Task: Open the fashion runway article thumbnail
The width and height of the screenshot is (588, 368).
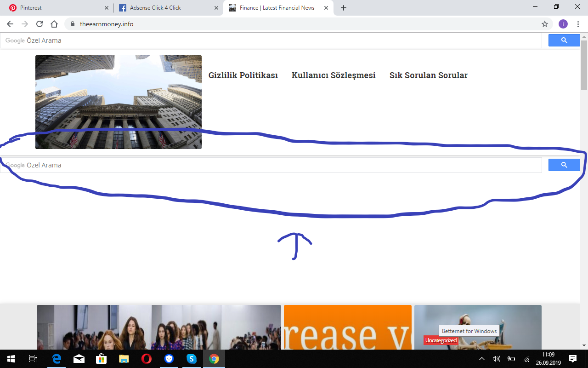Action: (x=159, y=327)
